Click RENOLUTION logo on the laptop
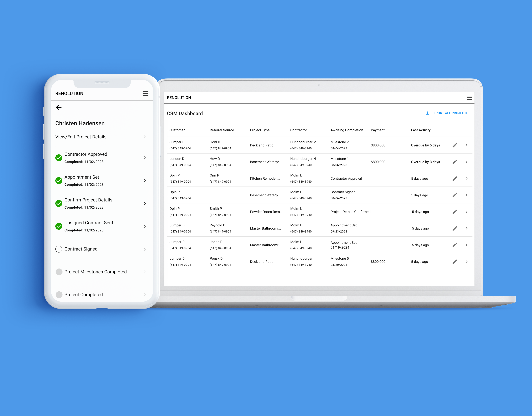532x416 pixels. pyautogui.click(x=179, y=98)
